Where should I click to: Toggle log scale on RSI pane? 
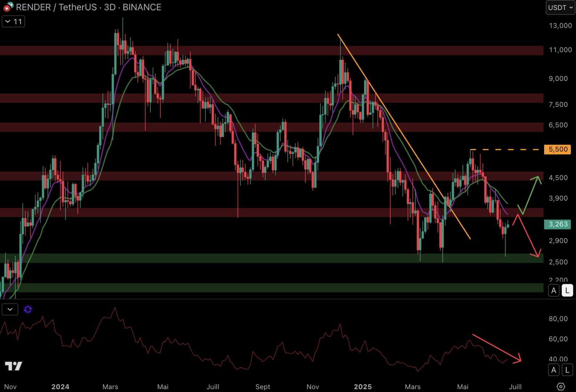point(567,370)
